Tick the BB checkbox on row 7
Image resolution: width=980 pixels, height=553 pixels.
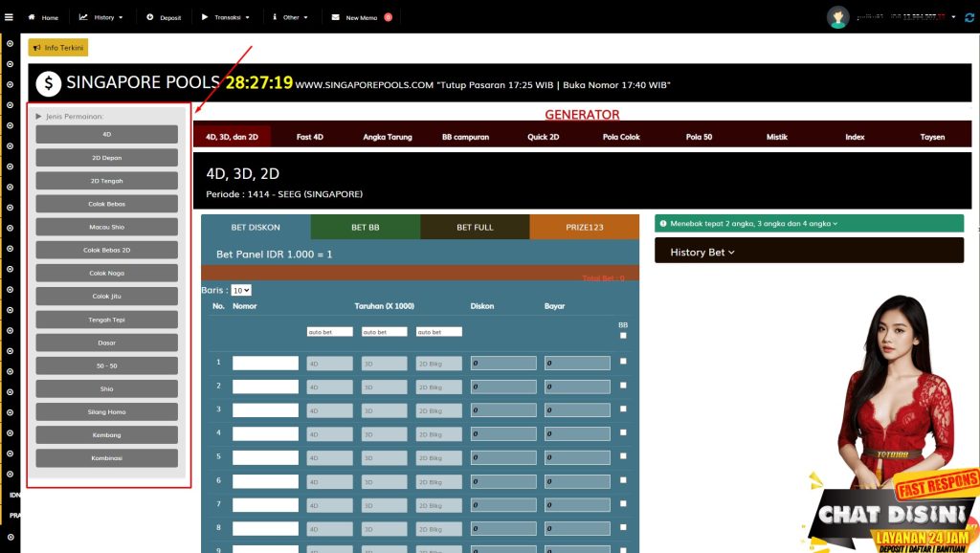[623, 503]
